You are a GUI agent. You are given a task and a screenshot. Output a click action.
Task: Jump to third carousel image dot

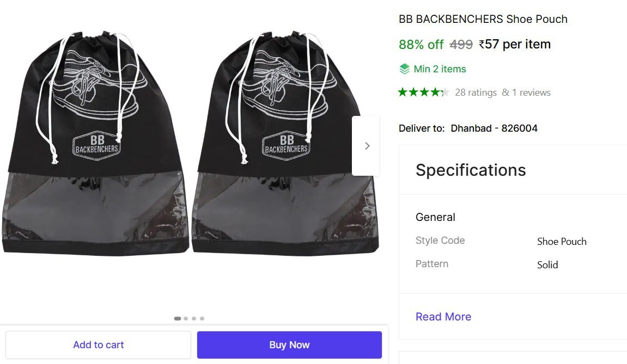[x=194, y=318]
